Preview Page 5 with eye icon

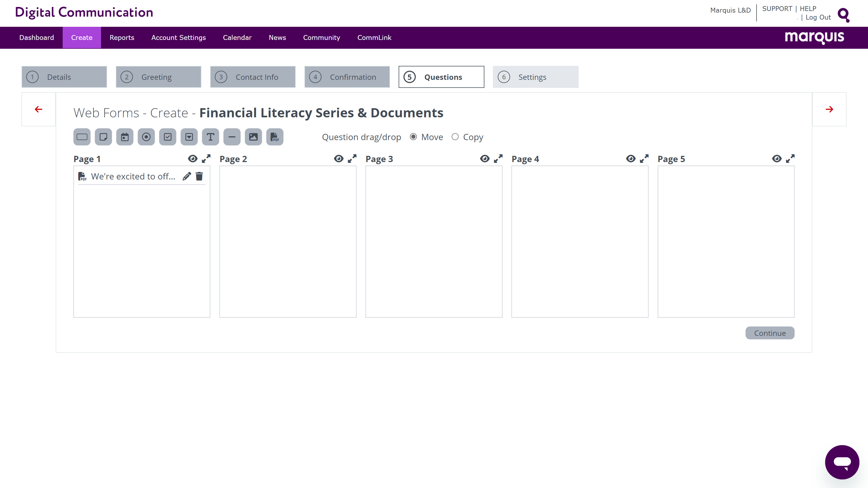click(777, 159)
